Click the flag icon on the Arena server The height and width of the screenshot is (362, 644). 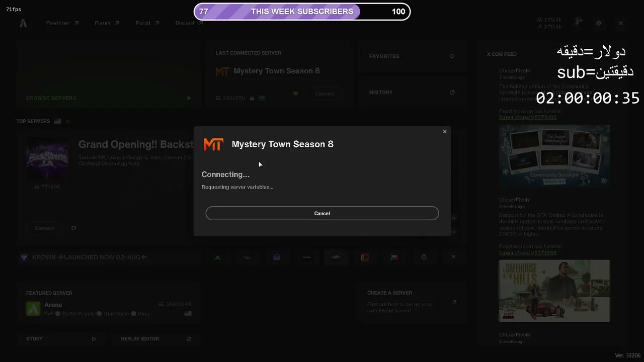click(x=188, y=313)
